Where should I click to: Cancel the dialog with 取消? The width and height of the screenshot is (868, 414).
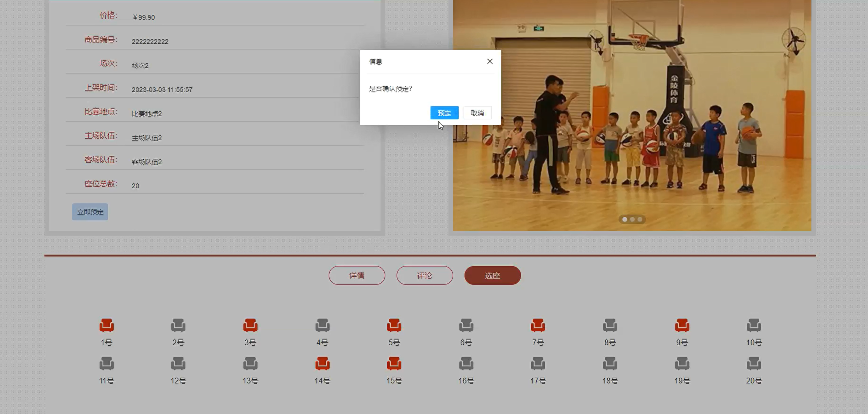(x=477, y=113)
